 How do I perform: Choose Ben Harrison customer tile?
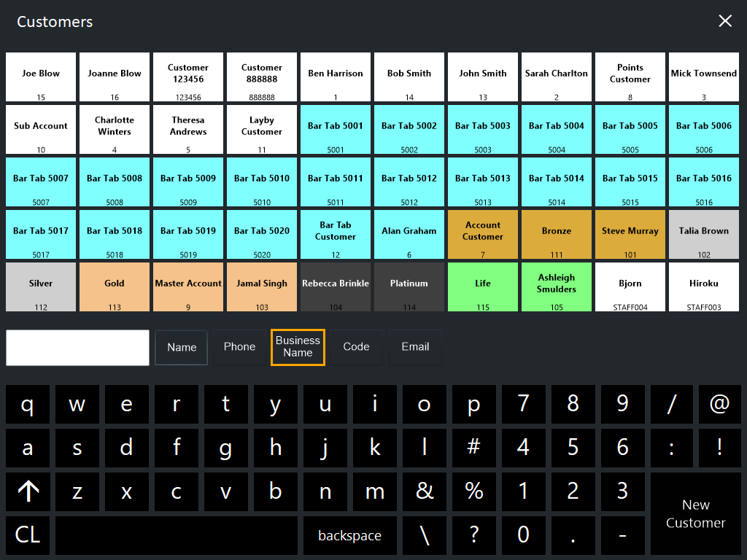coord(336,77)
